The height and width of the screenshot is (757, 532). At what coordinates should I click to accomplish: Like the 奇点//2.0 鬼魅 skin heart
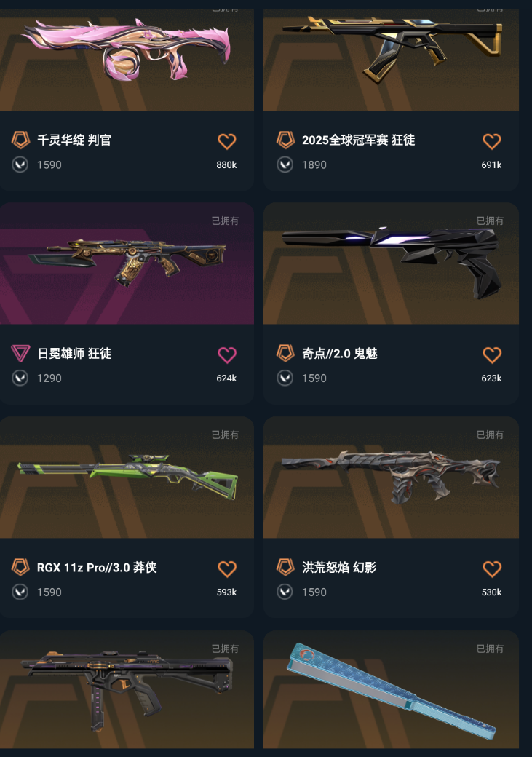point(491,355)
